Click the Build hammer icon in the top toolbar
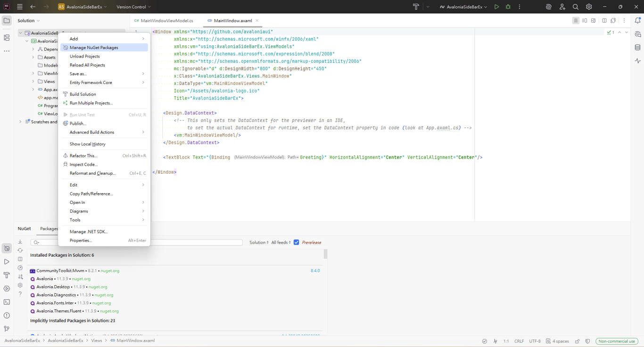This screenshot has width=644, height=347. point(416,7)
